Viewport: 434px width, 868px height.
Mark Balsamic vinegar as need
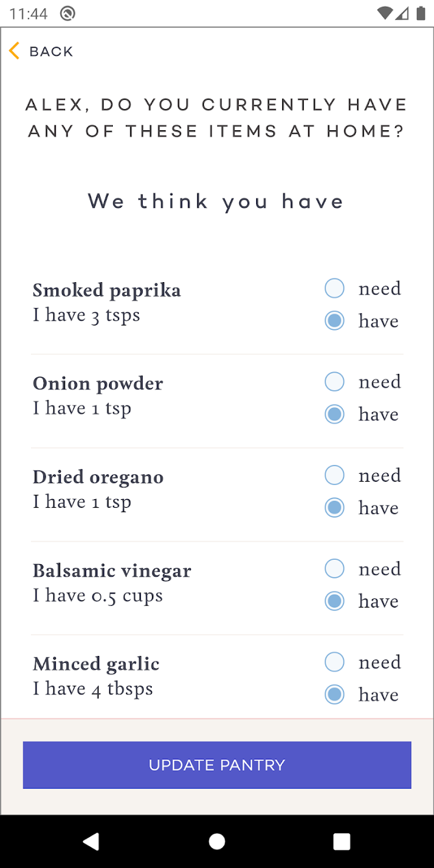334,569
